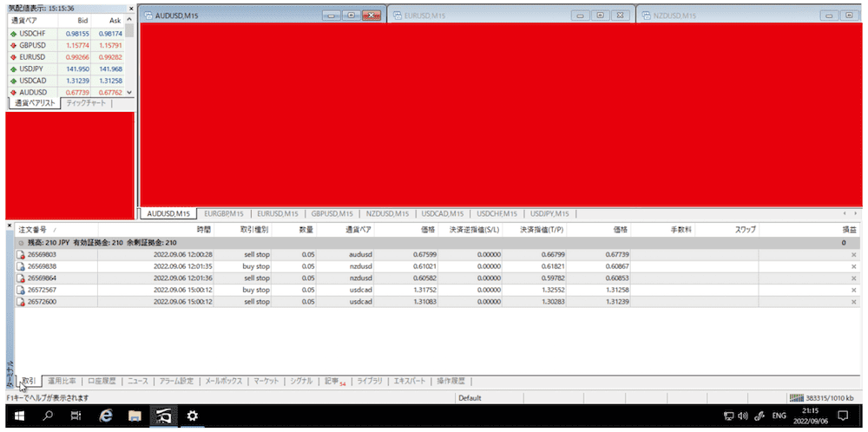The width and height of the screenshot is (868, 432).
Task: Open the Settings gear in the taskbar
Action: (192, 417)
